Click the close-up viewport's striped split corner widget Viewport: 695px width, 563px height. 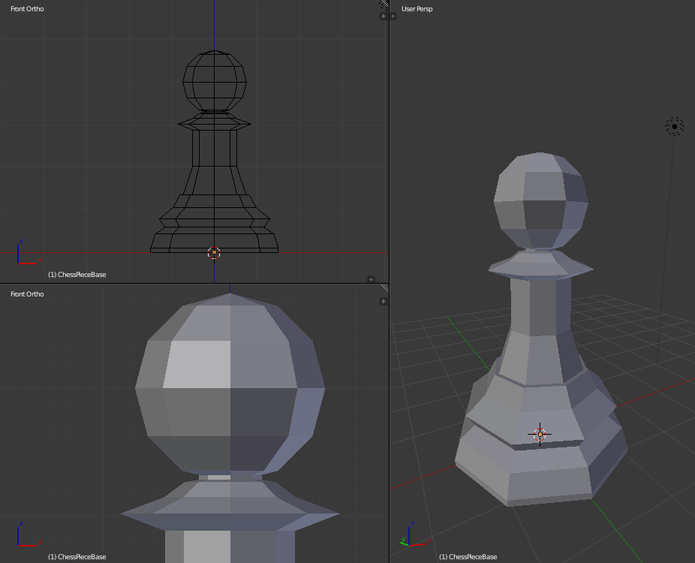tap(384, 289)
